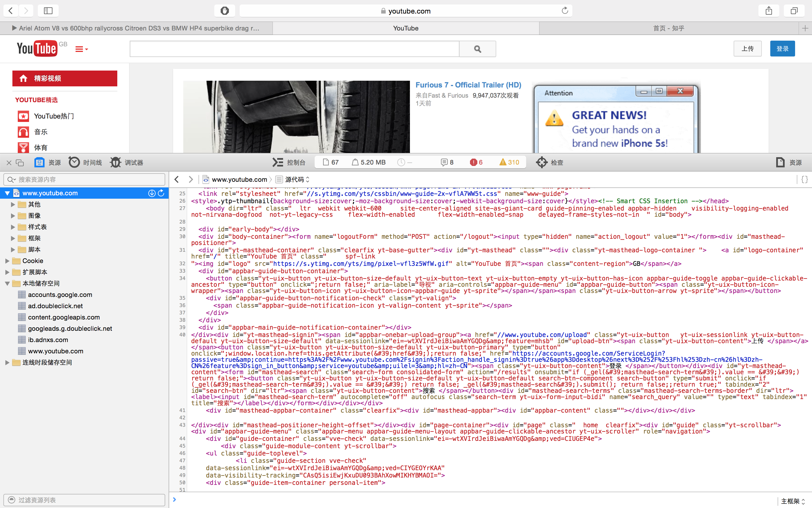Viewport: 812px width, 508px height.
Task: Show the 310 console warnings
Action: tap(509, 163)
